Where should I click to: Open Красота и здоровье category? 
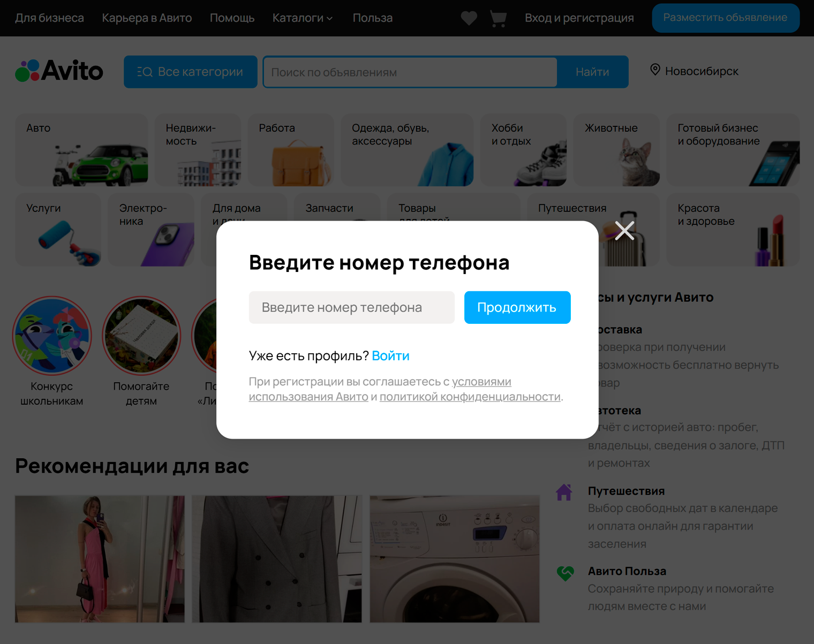tap(733, 230)
